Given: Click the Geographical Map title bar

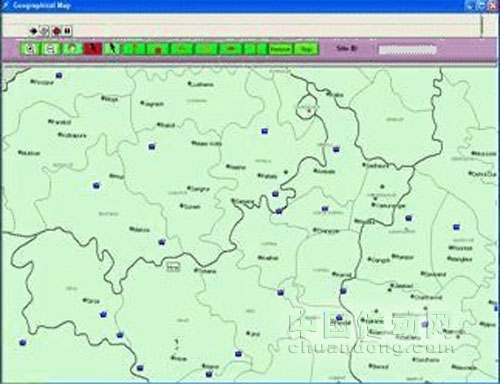Looking at the screenshot, I should (233, 6).
